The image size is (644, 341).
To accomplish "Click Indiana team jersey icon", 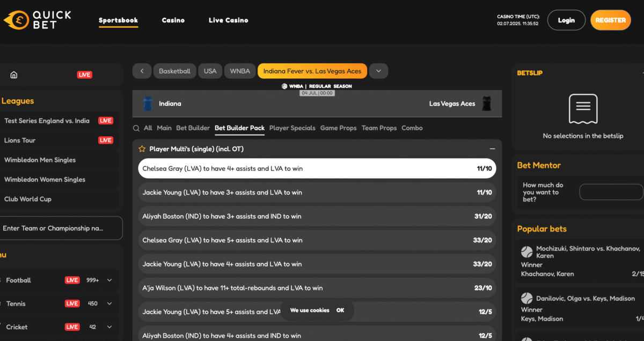I will (148, 103).
